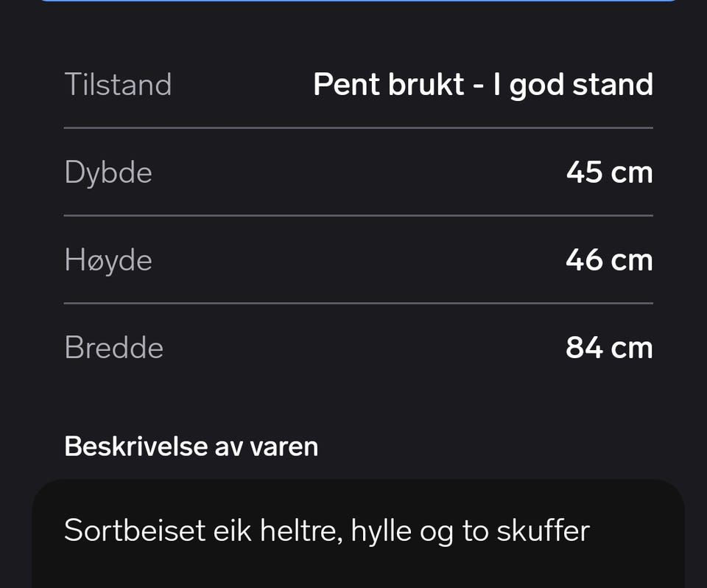Tap the Høyde label
The width and height of the screenshot is (707, 588).
(x=108, y=260)
